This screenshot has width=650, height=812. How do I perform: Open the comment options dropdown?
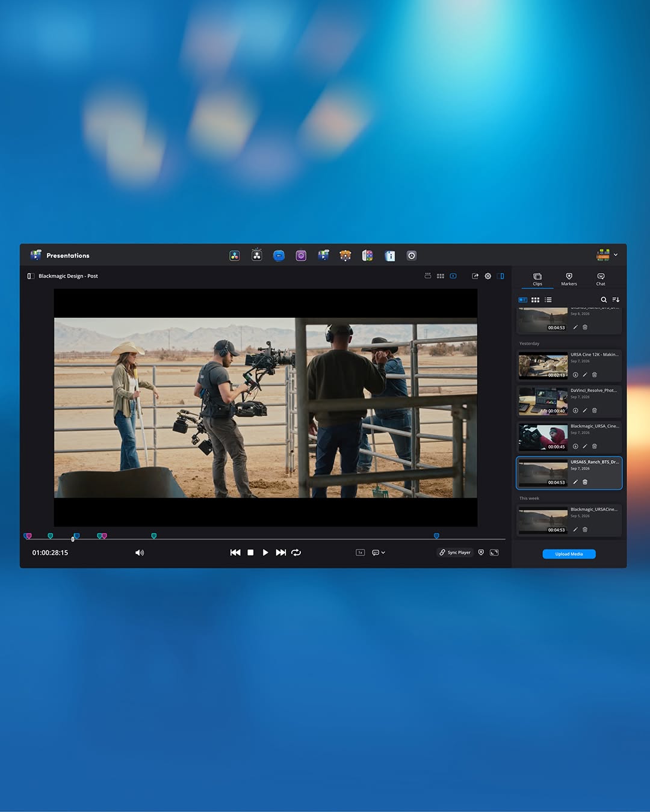click(379, 552)
